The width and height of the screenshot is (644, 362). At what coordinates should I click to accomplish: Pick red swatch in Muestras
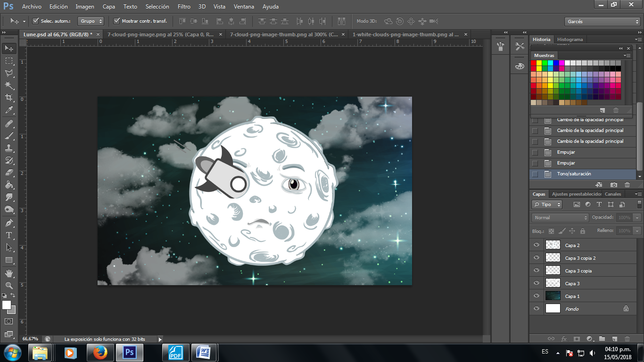point(534,63)
